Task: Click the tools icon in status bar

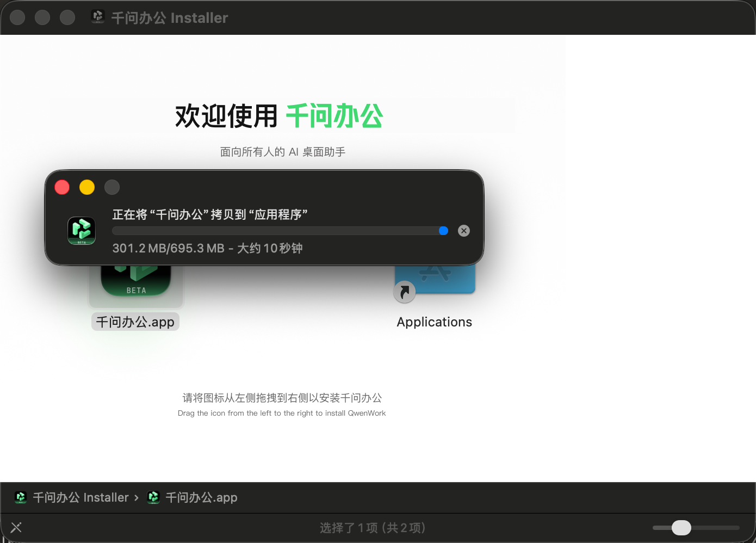Action: click(x=16, y=527)
